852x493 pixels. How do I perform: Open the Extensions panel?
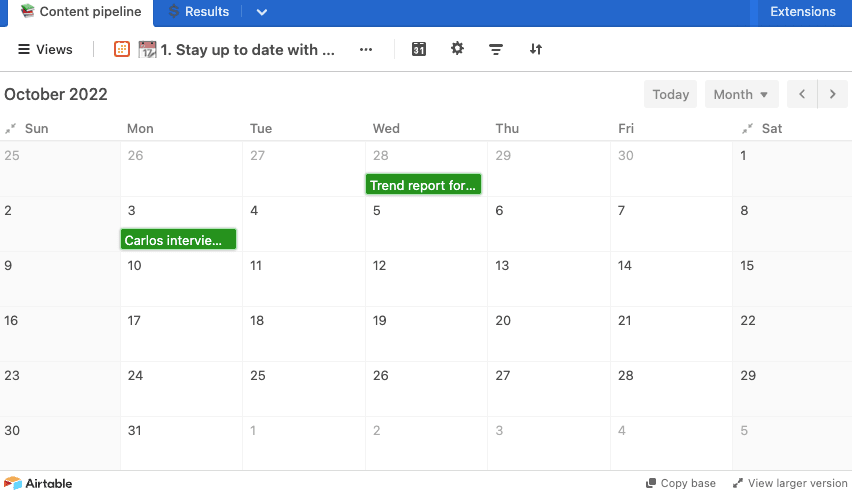click(x=803, y=12)
